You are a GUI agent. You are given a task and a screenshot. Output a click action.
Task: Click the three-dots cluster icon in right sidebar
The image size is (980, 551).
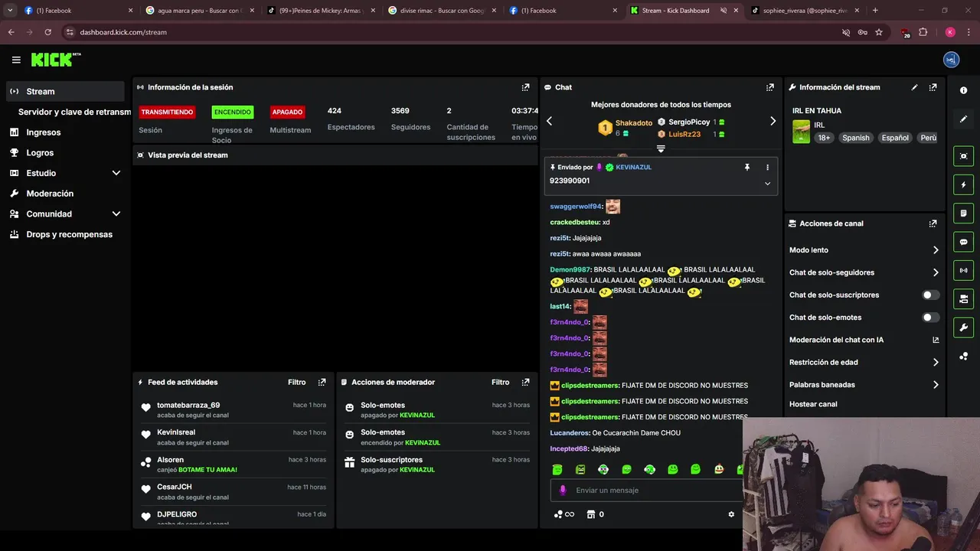click(963, 357)
